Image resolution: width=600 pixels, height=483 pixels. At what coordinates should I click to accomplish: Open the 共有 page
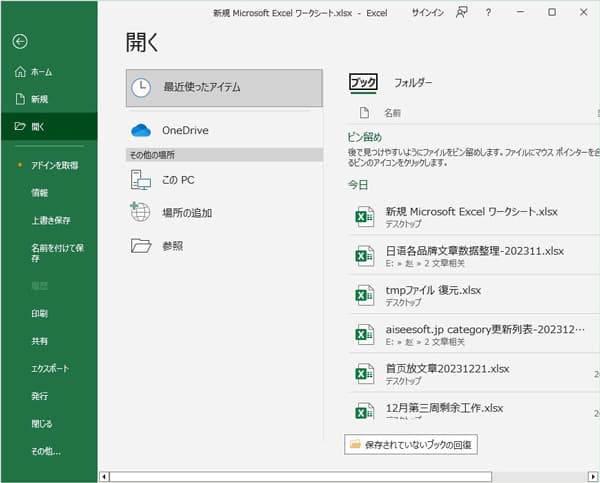coord(39,341)
